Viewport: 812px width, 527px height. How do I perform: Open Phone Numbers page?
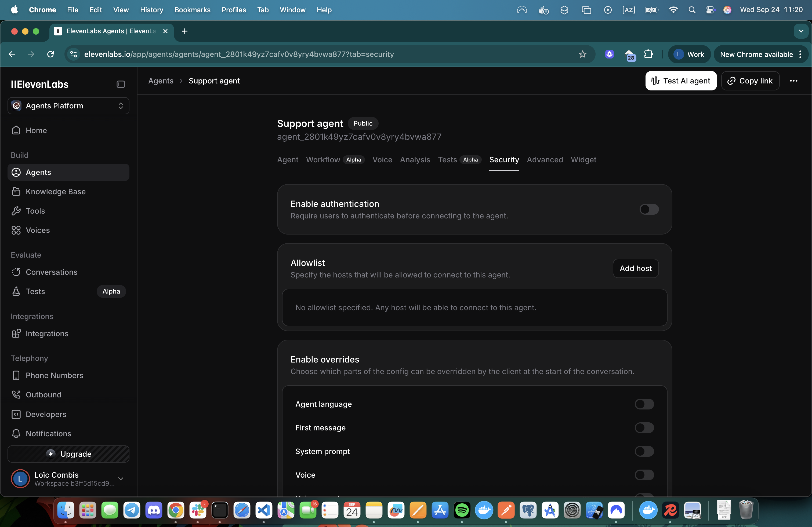[x=54, y=375]
